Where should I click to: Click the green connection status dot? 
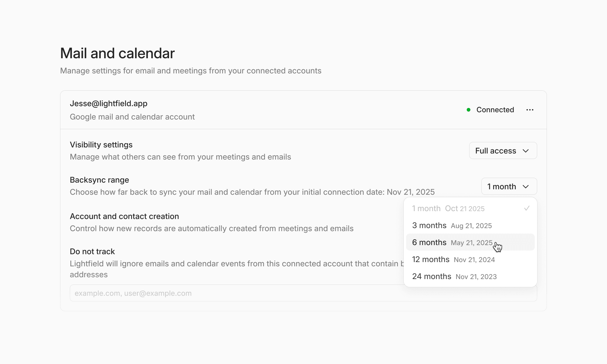[x=469, y=110]
